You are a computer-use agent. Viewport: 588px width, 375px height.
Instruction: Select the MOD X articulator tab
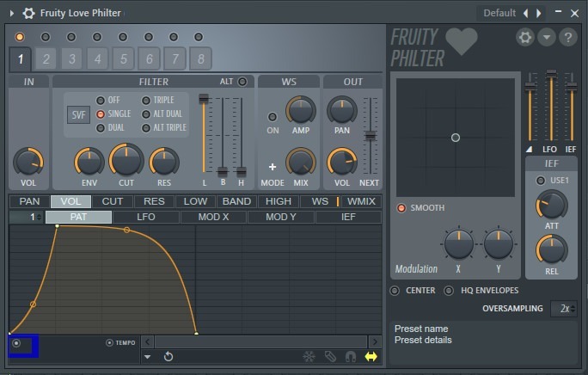(x=213, y=217)
